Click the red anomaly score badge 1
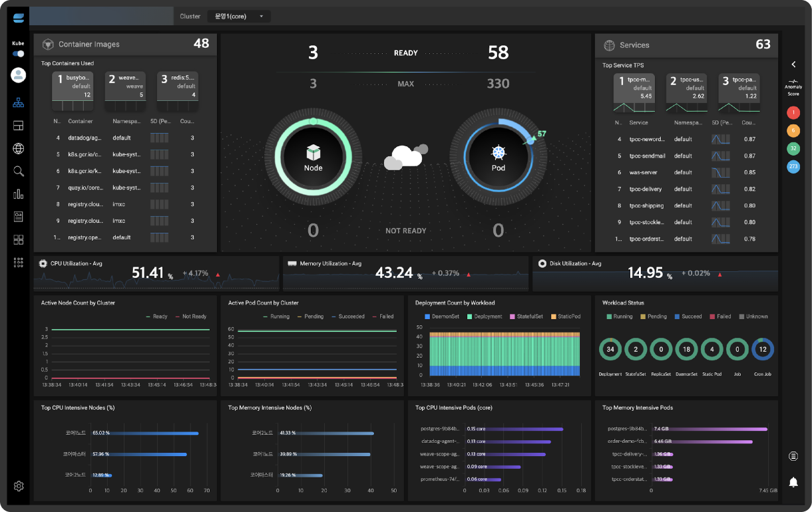 pos(793,113)
